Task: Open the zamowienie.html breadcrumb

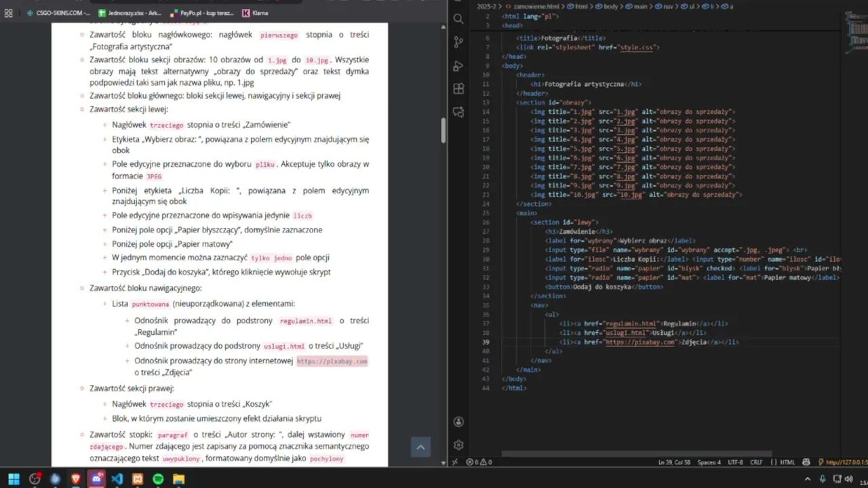Action: pos(536,6)
